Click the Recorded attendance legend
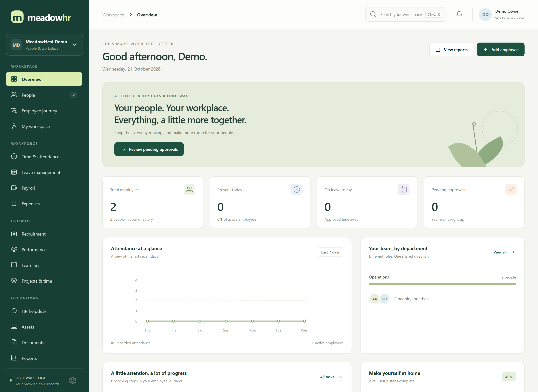The width and height of the screenshot is (538, 392). [x=131, y=343]
